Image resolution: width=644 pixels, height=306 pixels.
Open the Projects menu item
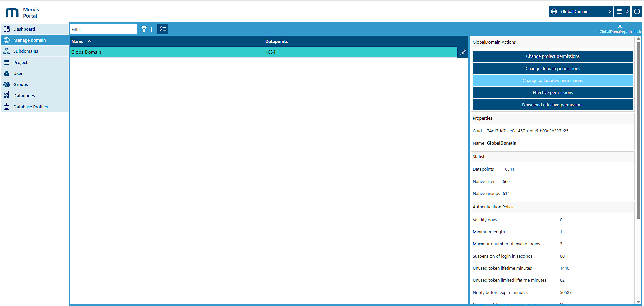coord(35,62)
